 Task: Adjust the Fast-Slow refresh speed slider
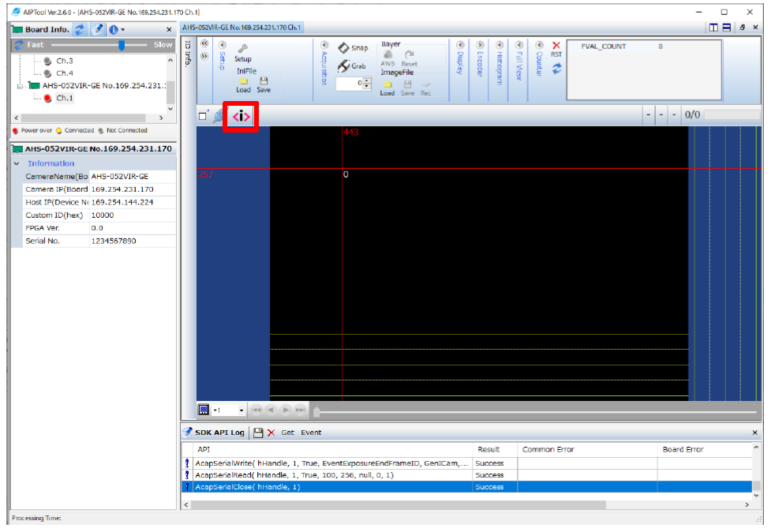point(122,45)
